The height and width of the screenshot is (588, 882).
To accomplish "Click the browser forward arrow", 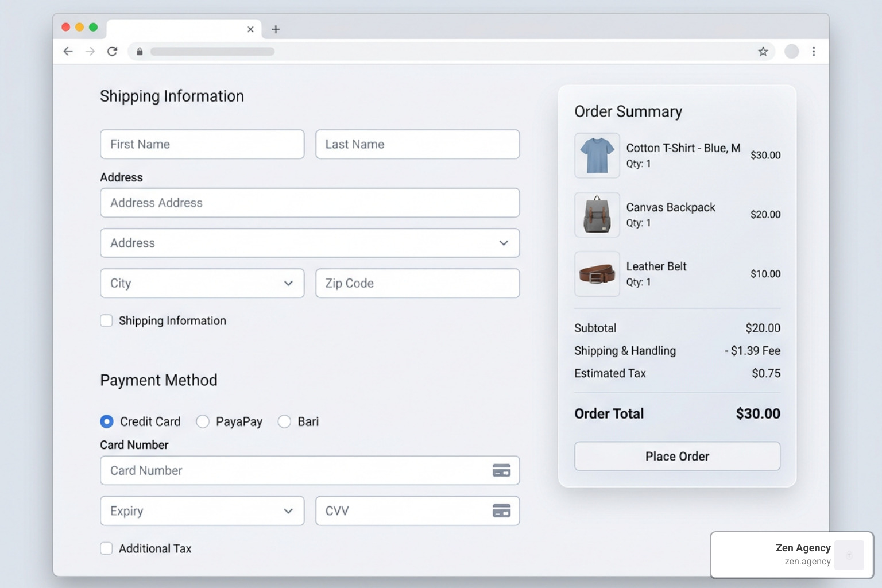I will point(90,52).
